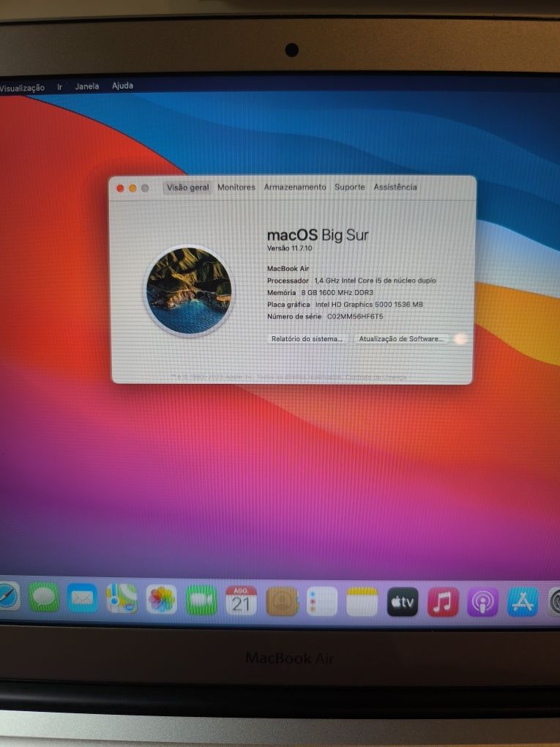Launch the Photos app
560x747 pixels.
pos(162,599)
